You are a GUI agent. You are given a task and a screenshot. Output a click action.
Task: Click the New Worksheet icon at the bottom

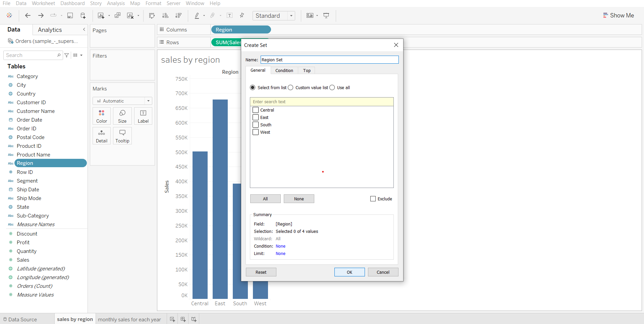pos(172,319)
